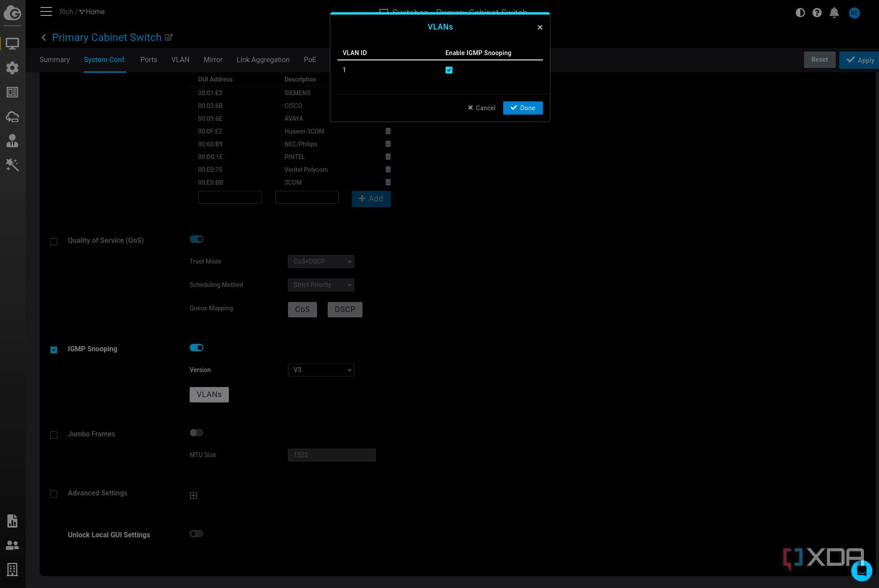Cancel the VLANs dialog

481,108
